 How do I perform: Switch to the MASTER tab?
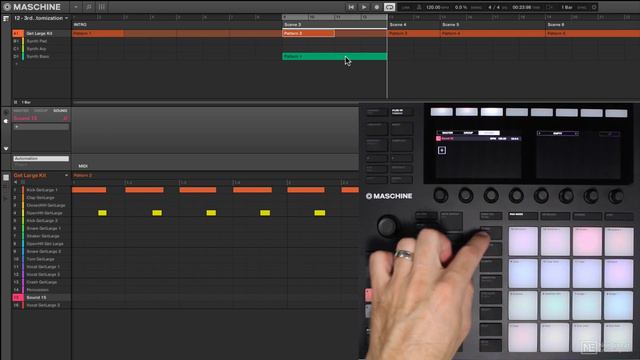21,111
